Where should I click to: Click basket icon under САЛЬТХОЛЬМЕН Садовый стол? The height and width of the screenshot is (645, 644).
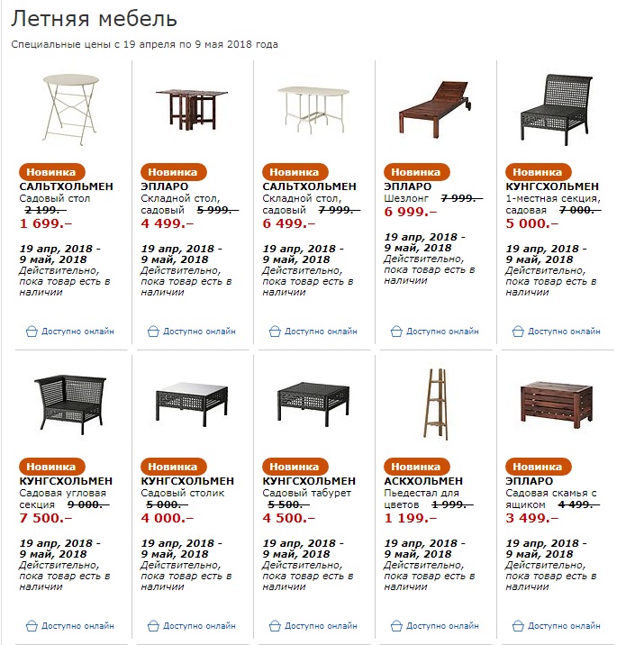(32, 332)
